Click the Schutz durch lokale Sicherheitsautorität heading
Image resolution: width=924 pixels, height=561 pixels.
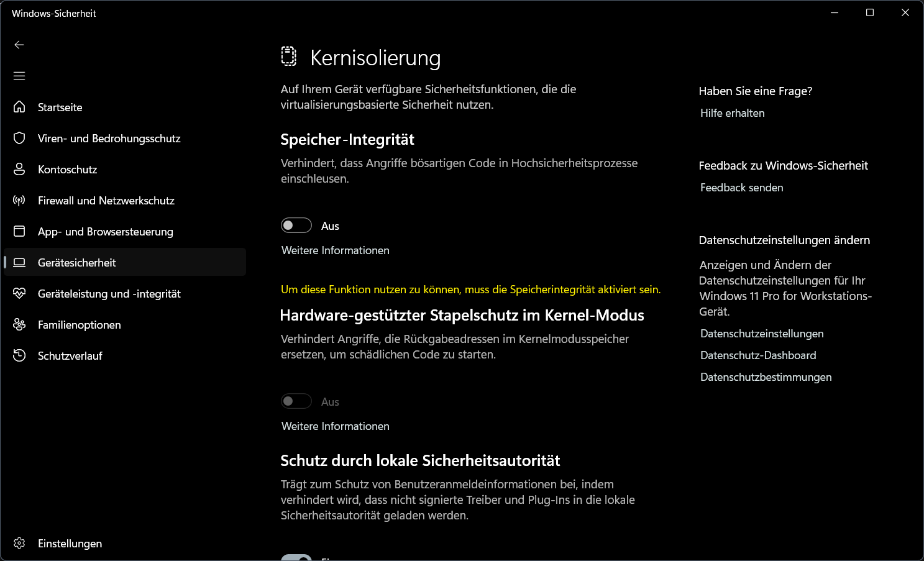(420, 460)
